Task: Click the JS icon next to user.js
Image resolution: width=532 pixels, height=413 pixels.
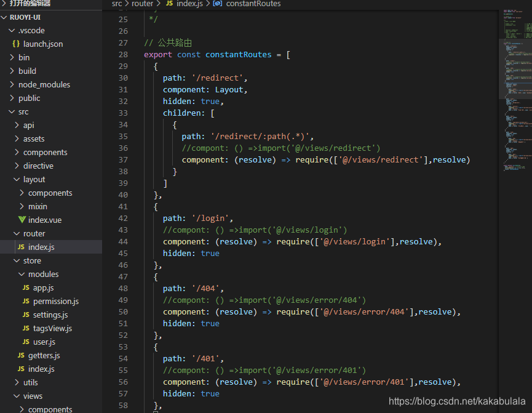Action: pyautogui.click(x=26, y=342)
